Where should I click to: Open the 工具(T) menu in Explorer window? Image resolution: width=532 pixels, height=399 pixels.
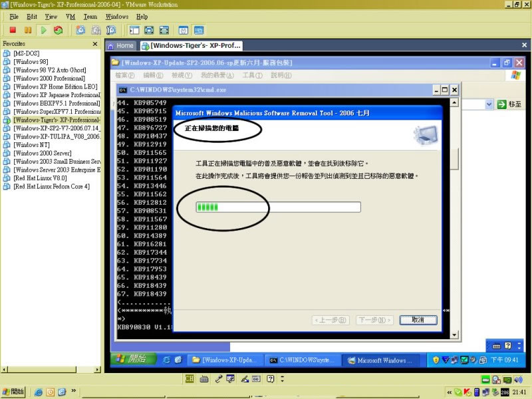[252, 75]
